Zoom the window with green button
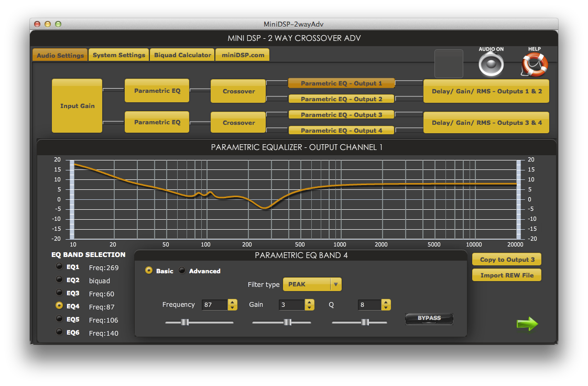The height and width of the screenshot is (386, 588). [58, 24]
